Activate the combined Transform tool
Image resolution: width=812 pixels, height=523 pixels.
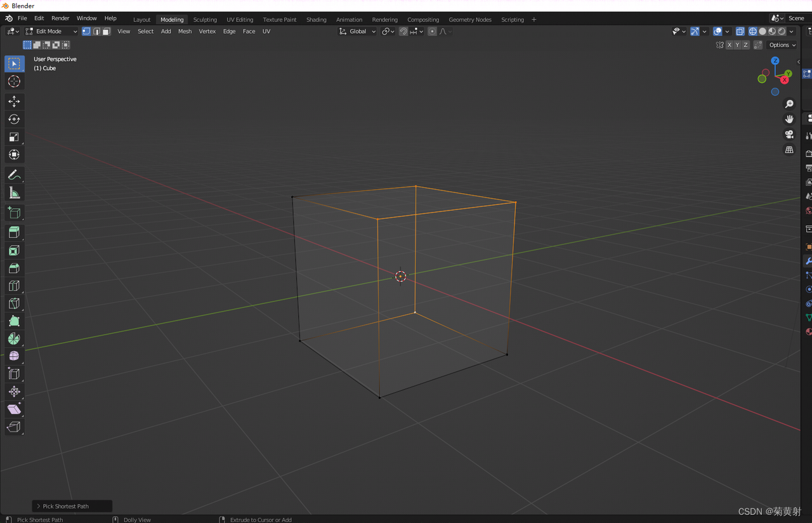[14, 155]
